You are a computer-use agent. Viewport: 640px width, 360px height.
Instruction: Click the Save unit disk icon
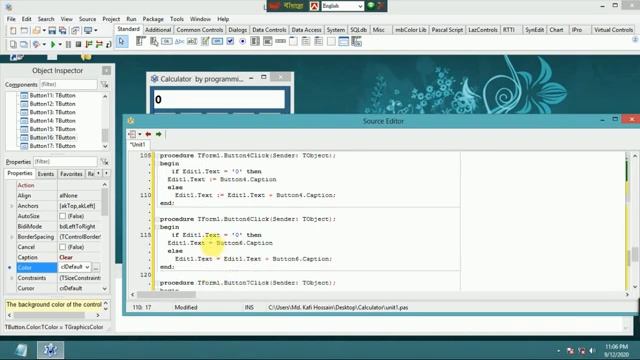pyautogui.click(x=52, y=31)
